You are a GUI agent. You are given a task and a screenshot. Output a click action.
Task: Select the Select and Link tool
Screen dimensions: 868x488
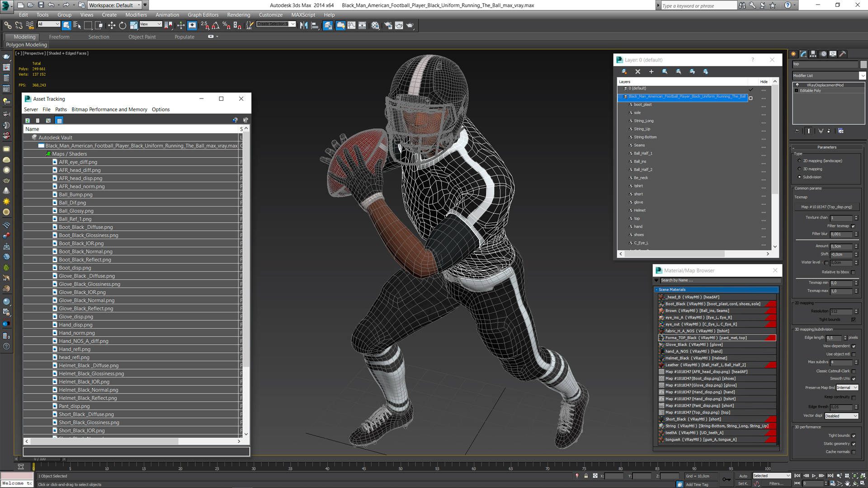[x=8, y=25]
